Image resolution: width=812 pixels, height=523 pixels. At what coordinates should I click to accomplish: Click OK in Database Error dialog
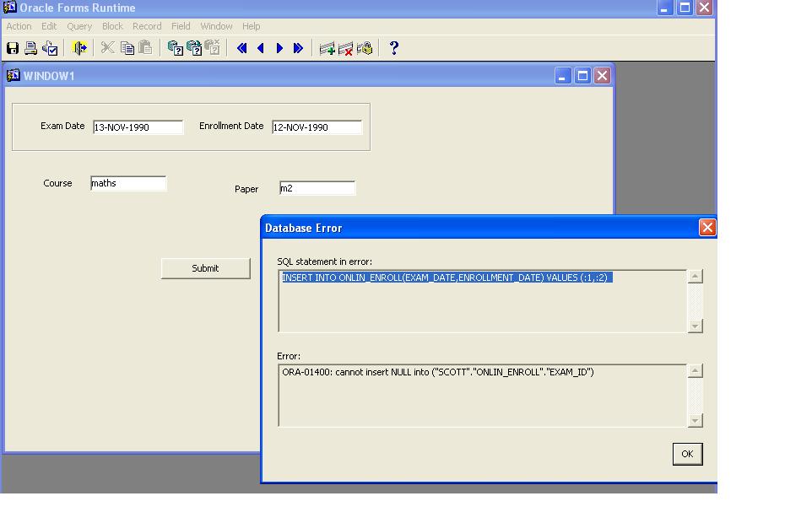coord(687,454)
